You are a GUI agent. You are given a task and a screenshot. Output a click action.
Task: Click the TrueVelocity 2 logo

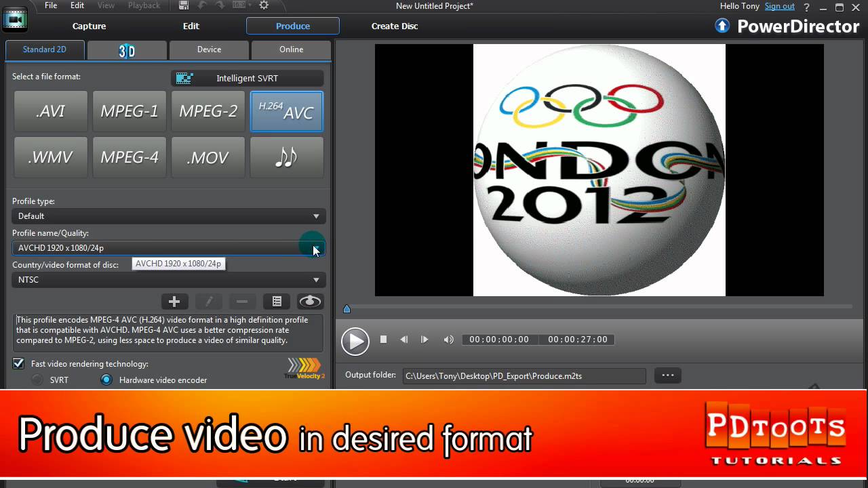[304, 369]
